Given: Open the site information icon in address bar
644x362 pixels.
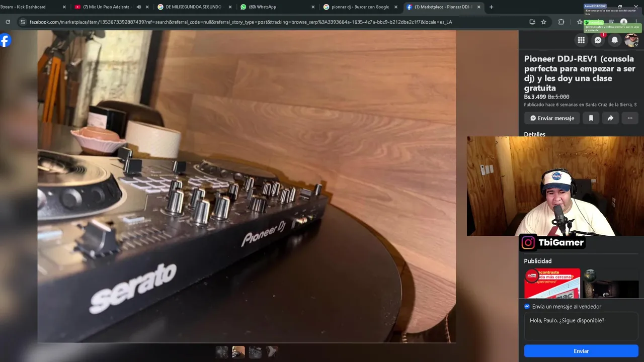Looking at the screenshot, I should click(x=22, y=22).
